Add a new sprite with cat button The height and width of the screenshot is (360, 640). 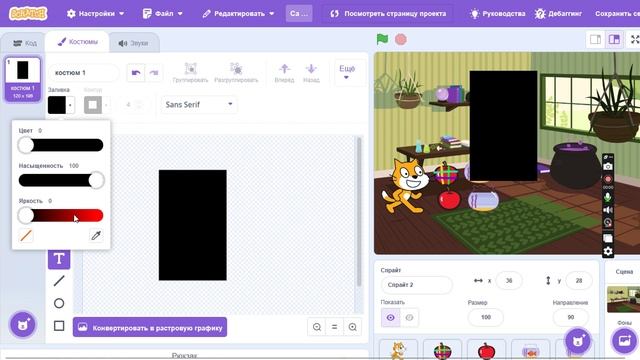click(x=578, y=340)
